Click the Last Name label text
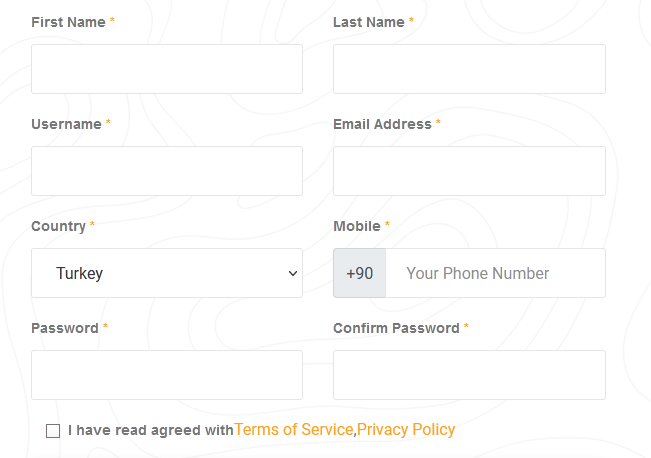This screenshot has width=651, height=458. pos(369,22)
